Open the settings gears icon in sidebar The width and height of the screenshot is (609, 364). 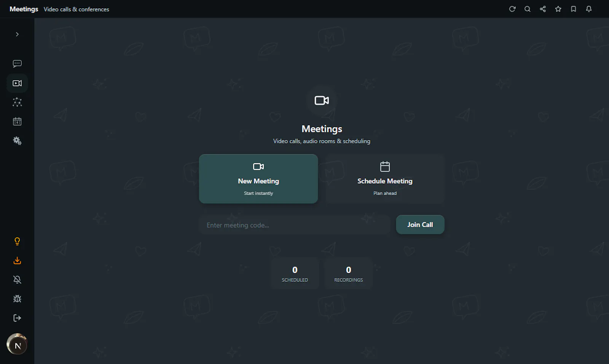click(17, 141)
